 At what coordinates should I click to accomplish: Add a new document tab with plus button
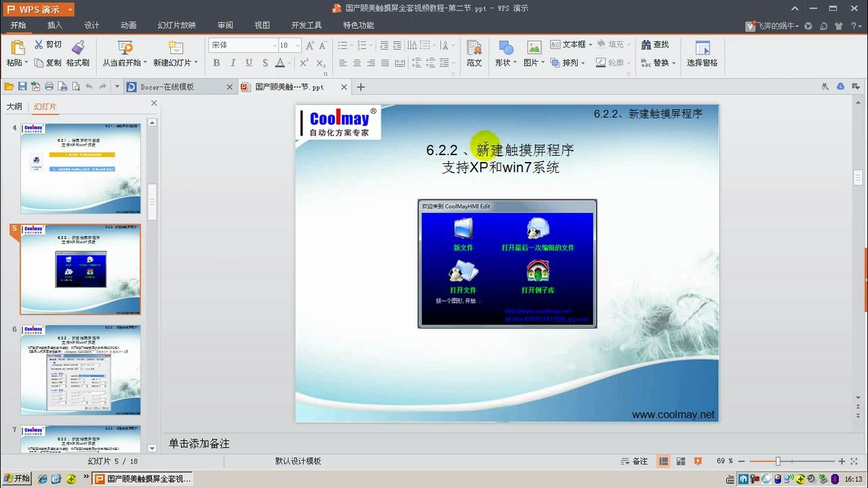click(x=361, y=87)
